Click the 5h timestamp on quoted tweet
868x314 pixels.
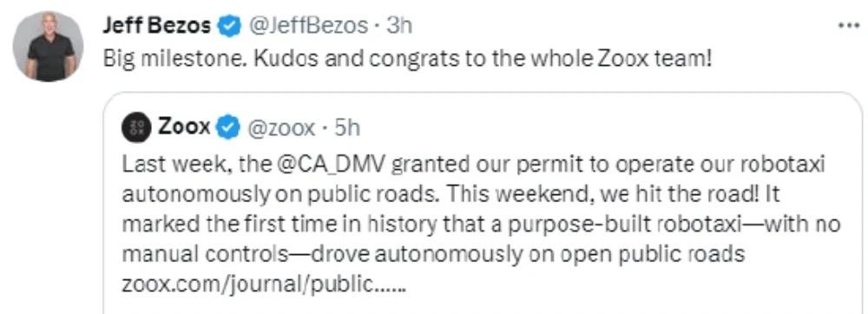tap(348, 128)
